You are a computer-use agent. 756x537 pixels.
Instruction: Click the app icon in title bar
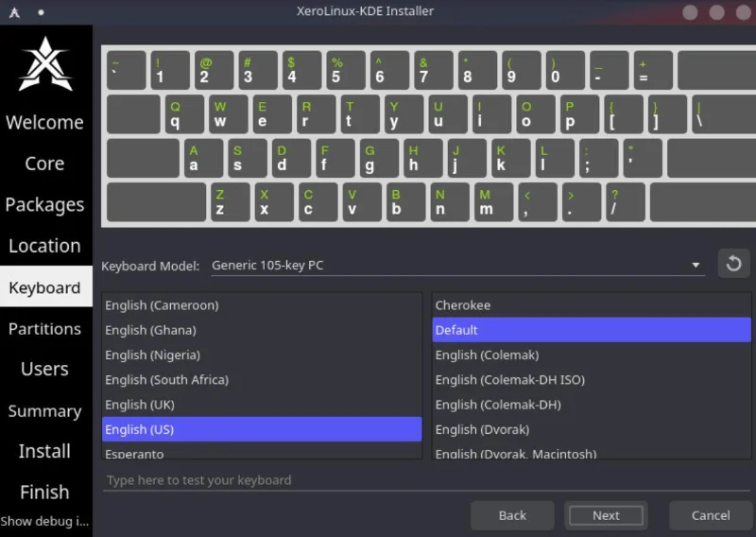pyautogui.click(x=14, y=12)
